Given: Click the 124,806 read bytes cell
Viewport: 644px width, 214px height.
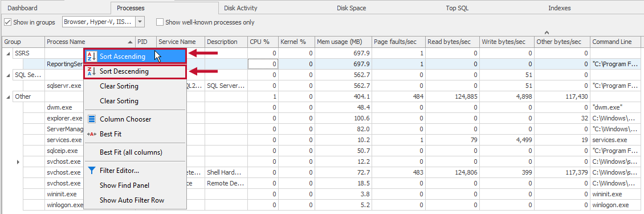Looking at the screenshot, I should 452,172.
